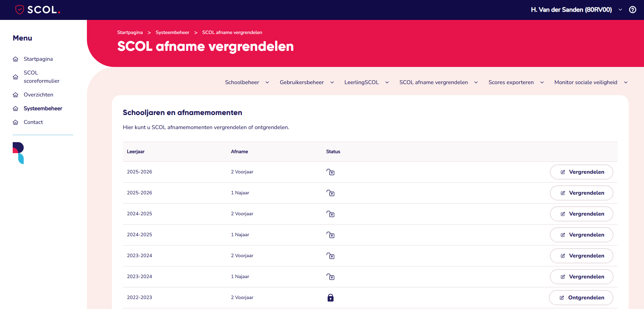Expand the SCOL afname vergrendelen dropdown

[476, 82]
